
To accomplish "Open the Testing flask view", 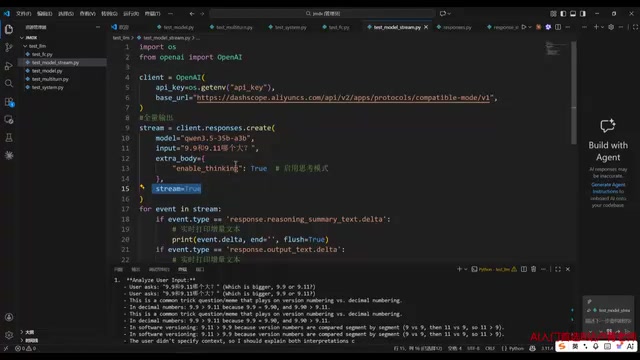I will click(x=9, y=138).
